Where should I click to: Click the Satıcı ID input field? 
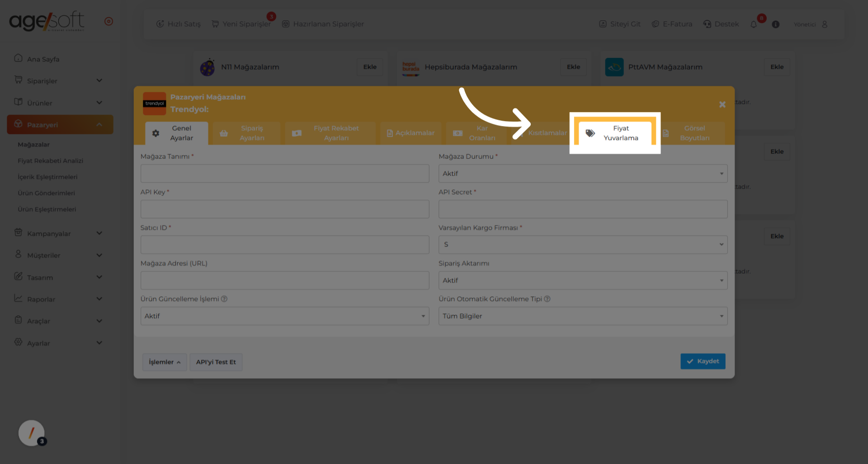click(x=285, y=244)
